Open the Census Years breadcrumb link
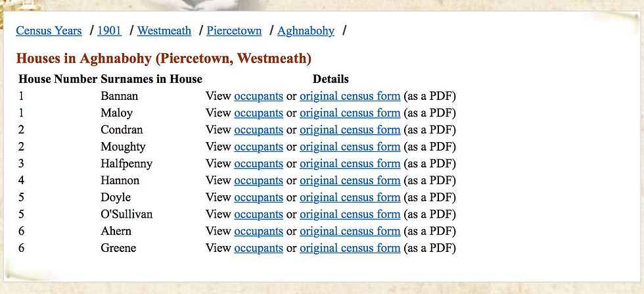The height and width of the screenshot is (294, 644). (x=49, y=31)
